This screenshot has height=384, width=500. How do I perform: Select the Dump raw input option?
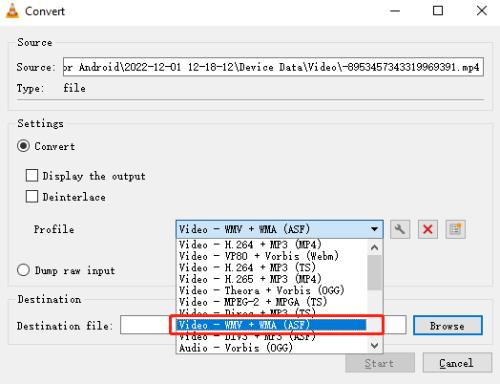23,270
